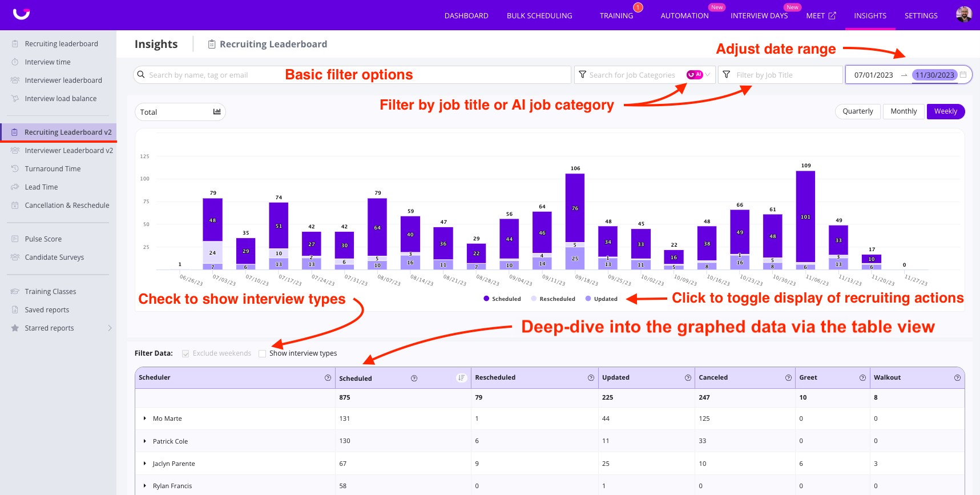980x495 pixels.
Task: Click the AI badge in Job Categories filter
Action: coord(695,75)
